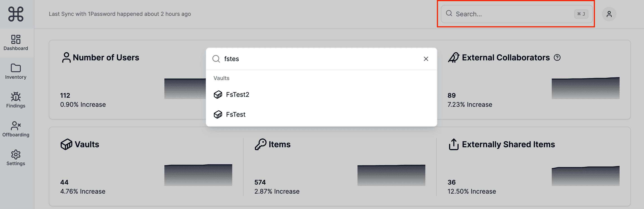Open the Number of Users card
Viewport: 644px width, 209px height.
106,58
